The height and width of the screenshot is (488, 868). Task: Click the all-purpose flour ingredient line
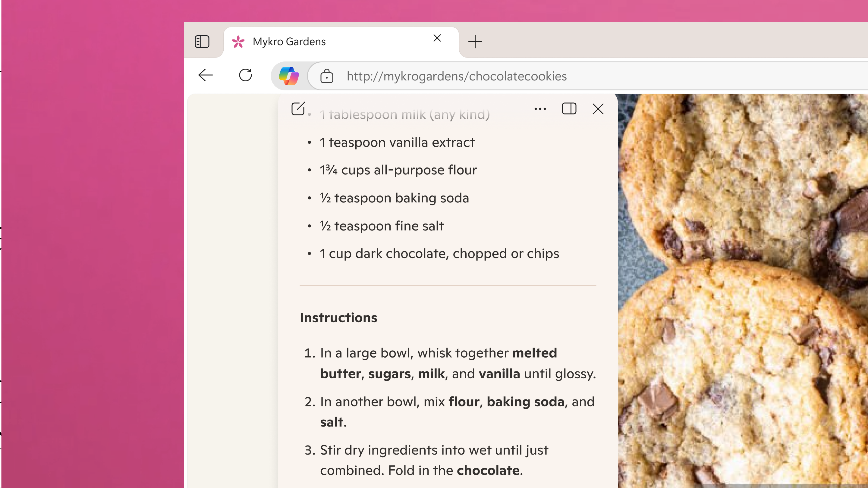(398, 170)
